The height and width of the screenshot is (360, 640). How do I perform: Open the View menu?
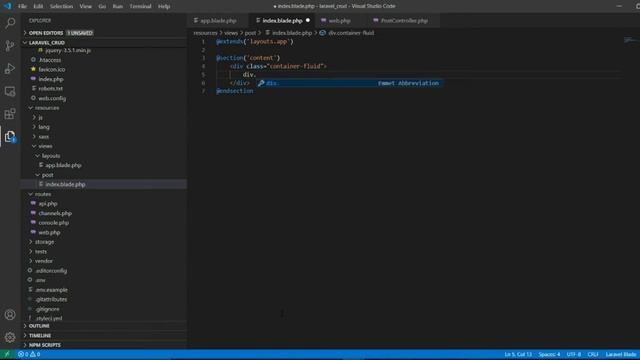85,6
